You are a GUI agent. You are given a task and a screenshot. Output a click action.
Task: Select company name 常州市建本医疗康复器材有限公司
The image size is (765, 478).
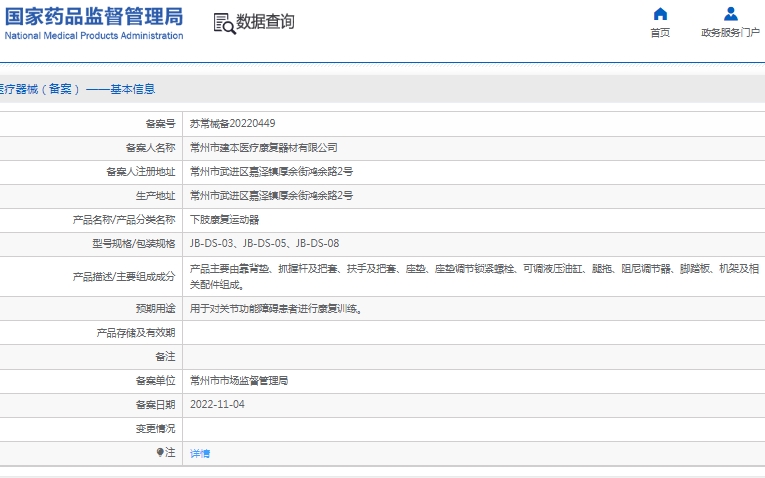263,148
